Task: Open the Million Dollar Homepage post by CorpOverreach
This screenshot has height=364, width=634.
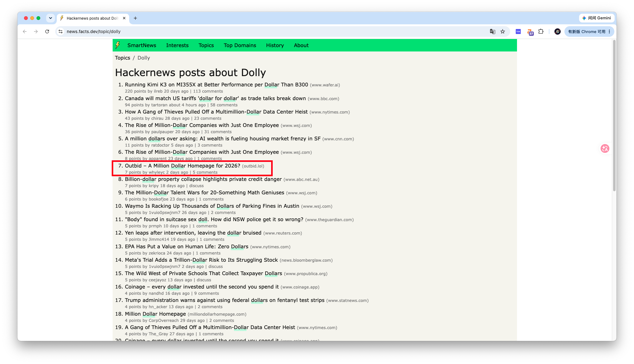Action: (x=155, y=314)
